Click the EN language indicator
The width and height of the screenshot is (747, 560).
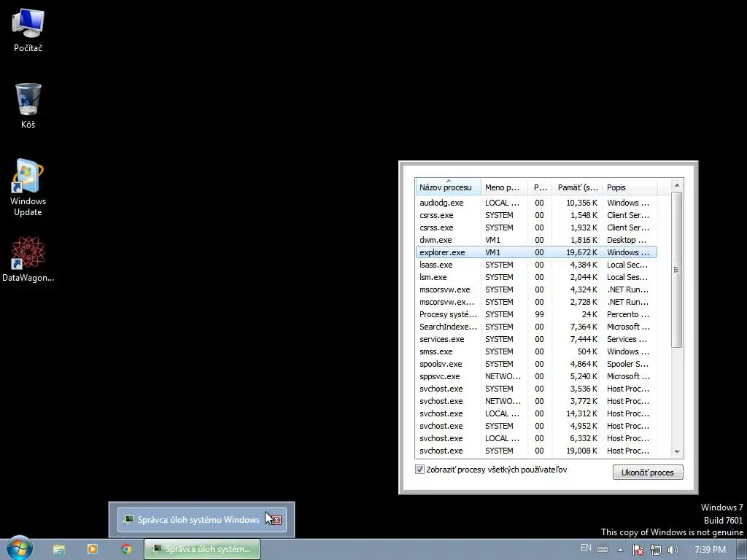tap(586, 548)
